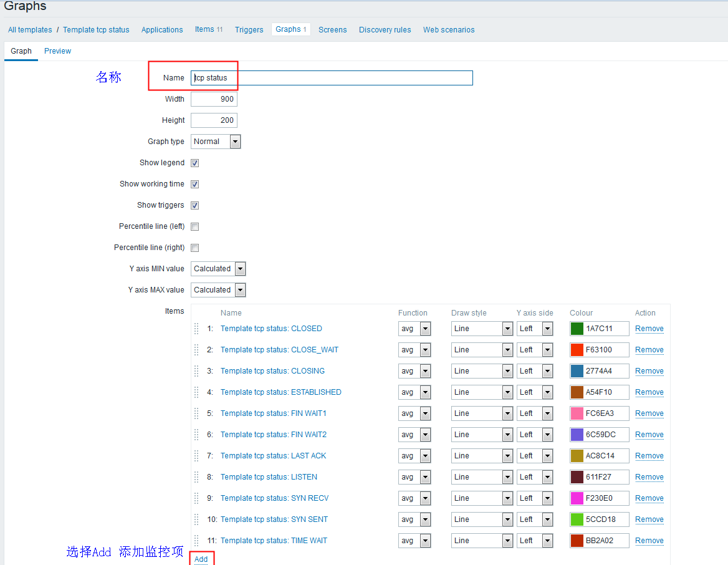
Task: Click the F63100 red colour swatch
Action: 577,350
